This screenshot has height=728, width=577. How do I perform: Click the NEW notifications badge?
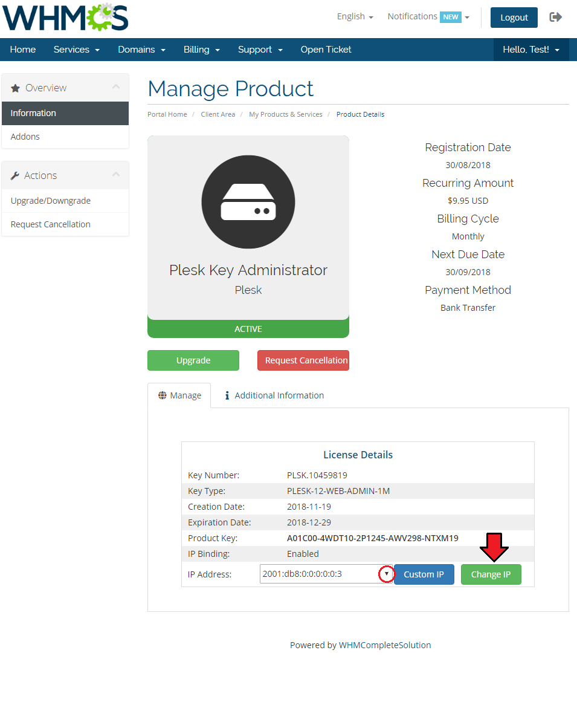coord(451,17)
